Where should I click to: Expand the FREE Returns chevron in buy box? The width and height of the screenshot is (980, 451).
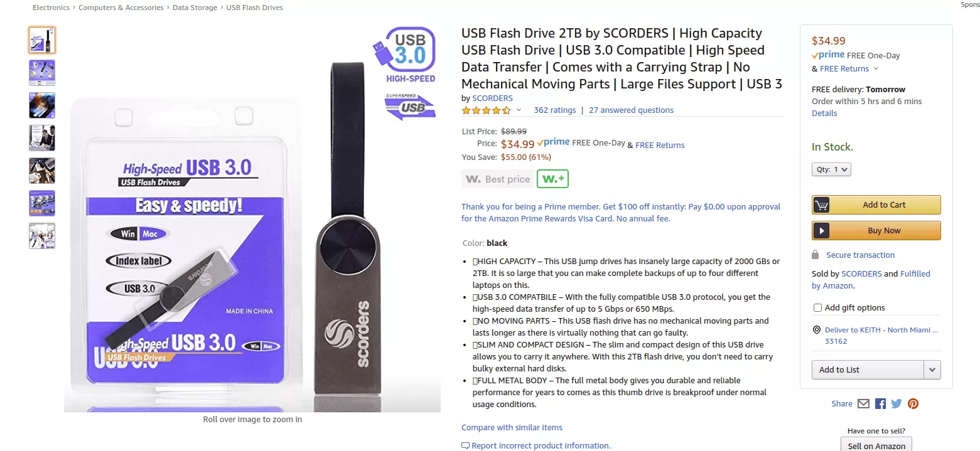pyautogui.click(x=876, y=69)
